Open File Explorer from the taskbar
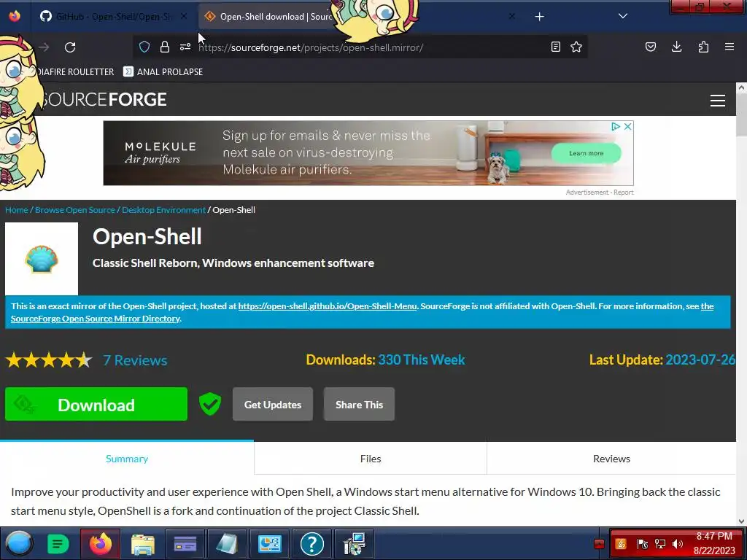 pyautogui.click(x=142, y=544)
